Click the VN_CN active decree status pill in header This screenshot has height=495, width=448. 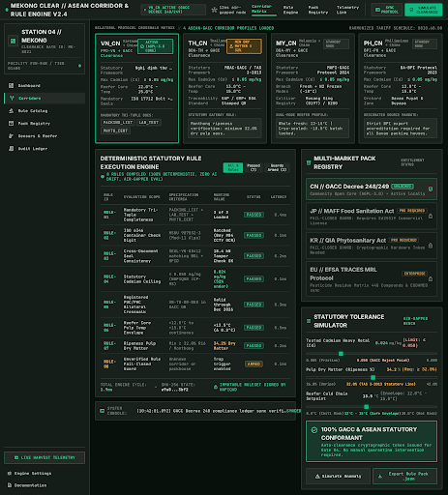coord(173,10)
